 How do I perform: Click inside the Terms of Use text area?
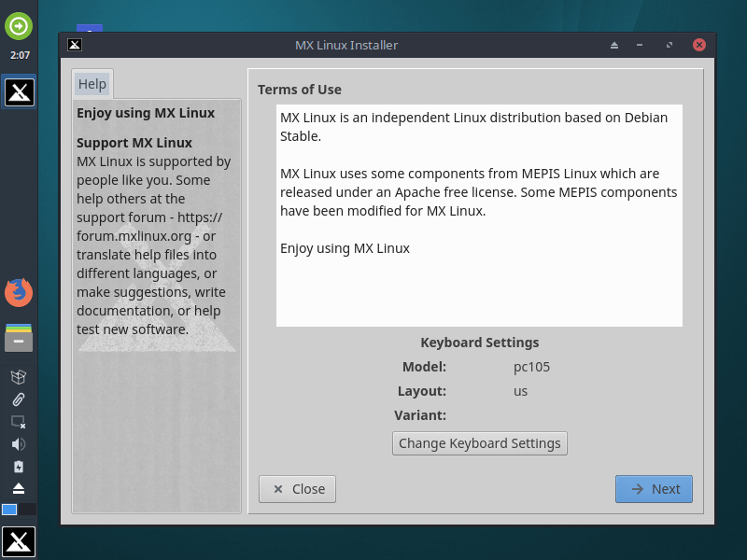[x=479, y=215]
